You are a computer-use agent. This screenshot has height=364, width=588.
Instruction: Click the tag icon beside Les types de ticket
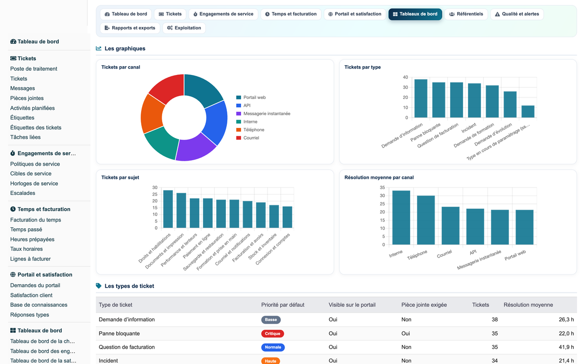pyautogui.click(x=99, y=286)
